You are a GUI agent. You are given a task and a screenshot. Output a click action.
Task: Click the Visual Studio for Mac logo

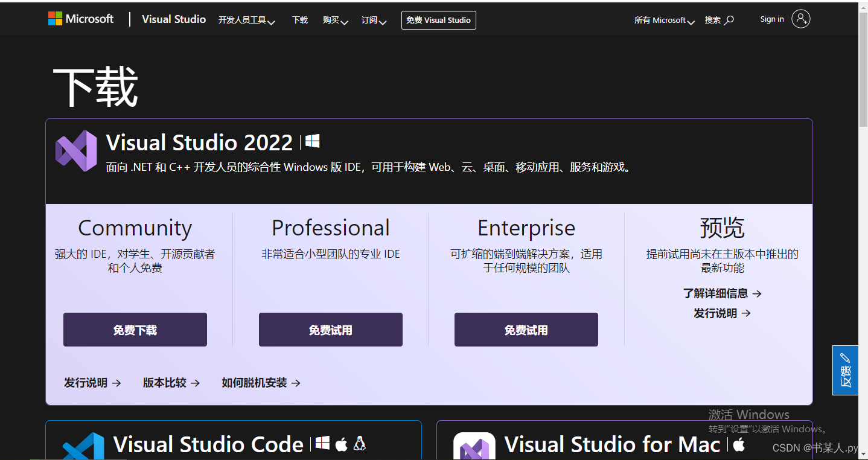pyautogui.click(x=474, y=447)
